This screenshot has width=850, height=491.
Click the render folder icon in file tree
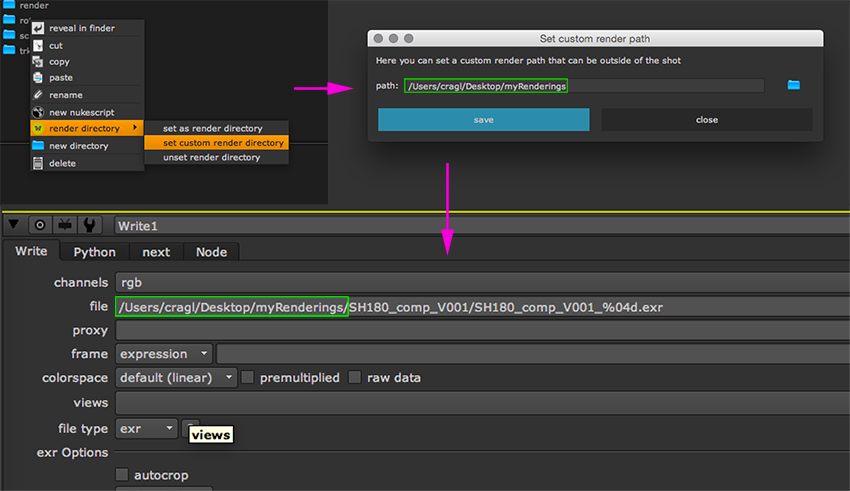10,5
